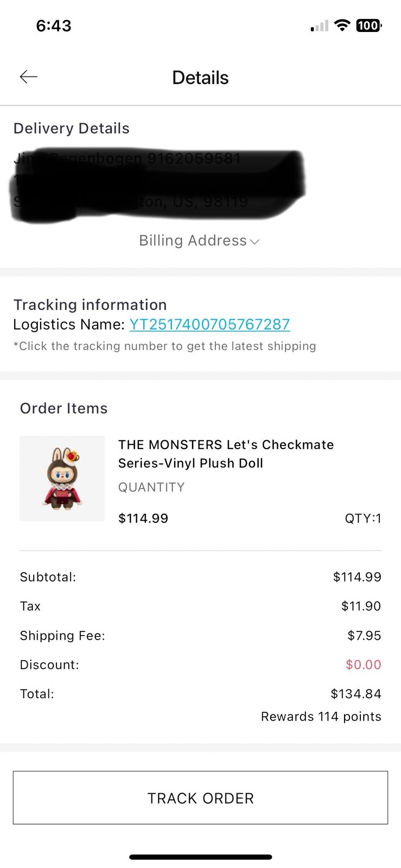
Task: Tap the $134.84 total amount
Action: (355, 694)
